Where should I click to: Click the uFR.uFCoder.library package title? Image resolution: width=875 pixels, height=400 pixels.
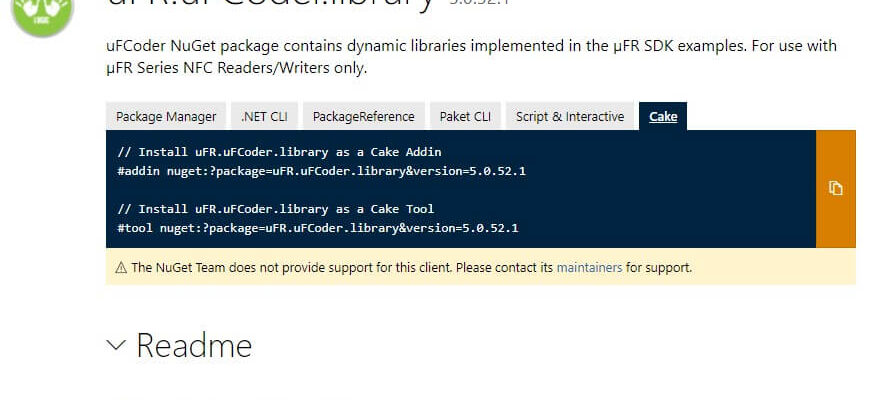coord(270,4)
